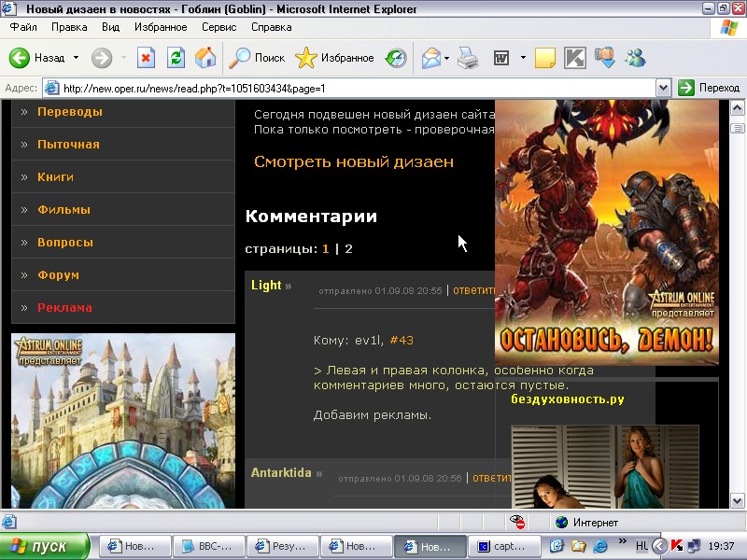Click the Mail envelope toolbar icon
The height and width of the screenshot is (560, 747).
430,58
